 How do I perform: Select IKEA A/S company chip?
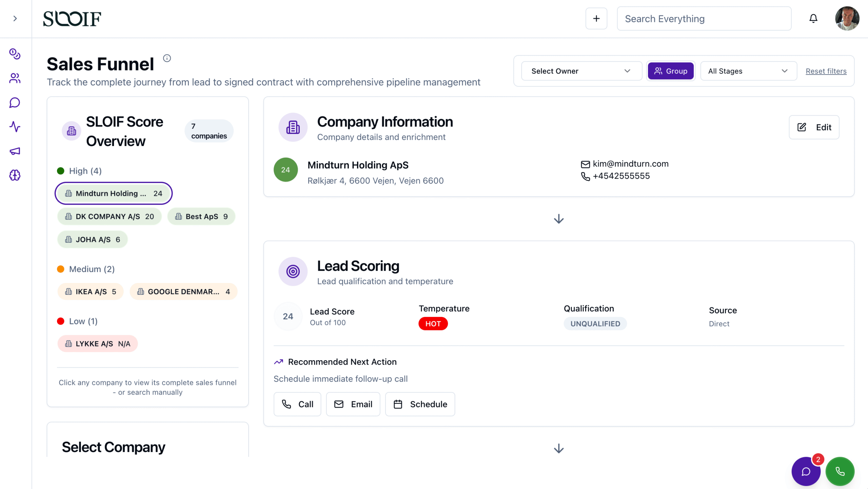click(x=90, y=292)
